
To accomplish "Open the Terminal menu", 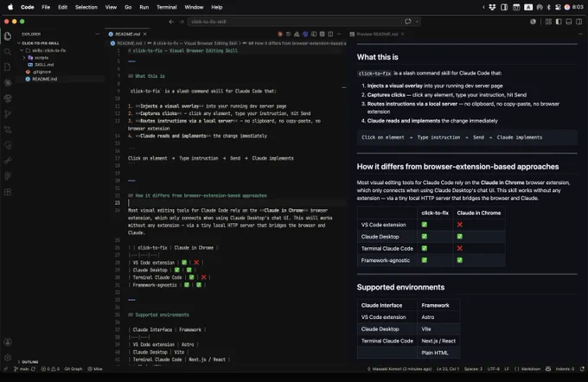I will click(x=167, y=7).
